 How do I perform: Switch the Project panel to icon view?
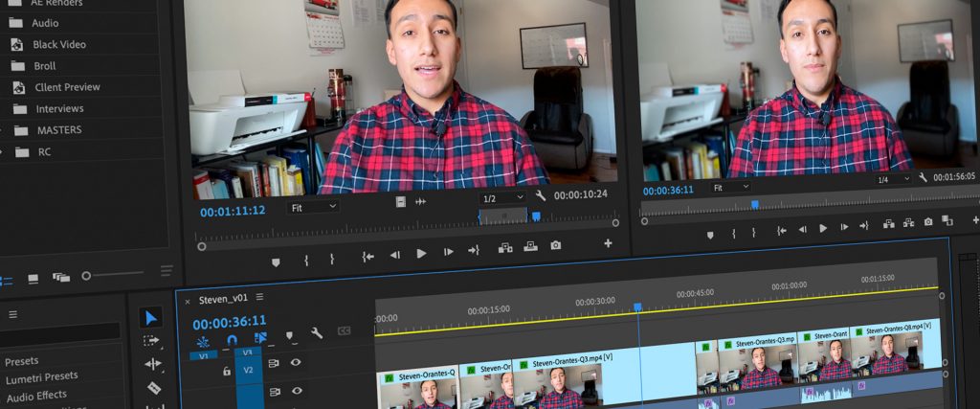coord(33,279)
